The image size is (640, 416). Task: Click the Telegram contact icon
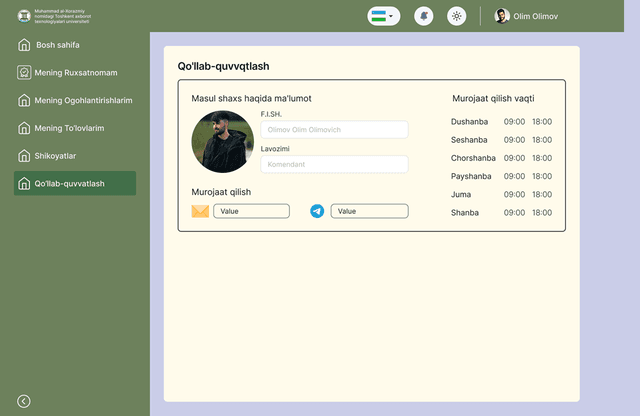point(317,211)
